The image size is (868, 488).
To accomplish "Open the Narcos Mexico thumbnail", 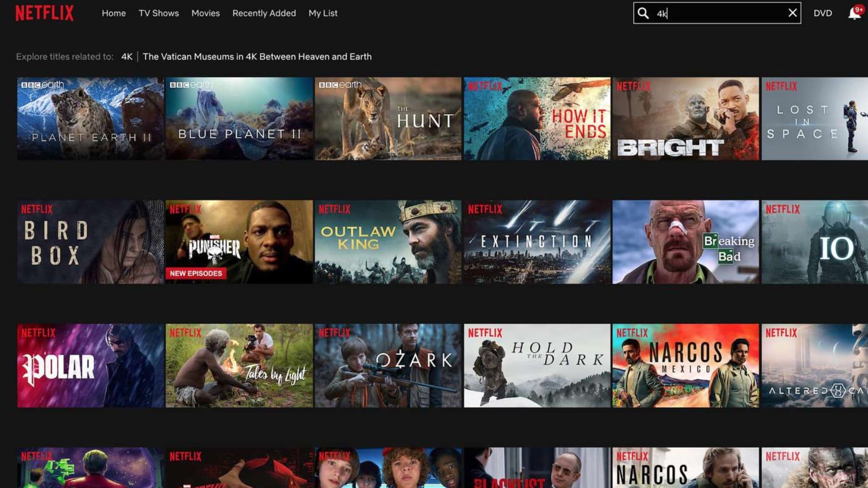I will [686, 366].
